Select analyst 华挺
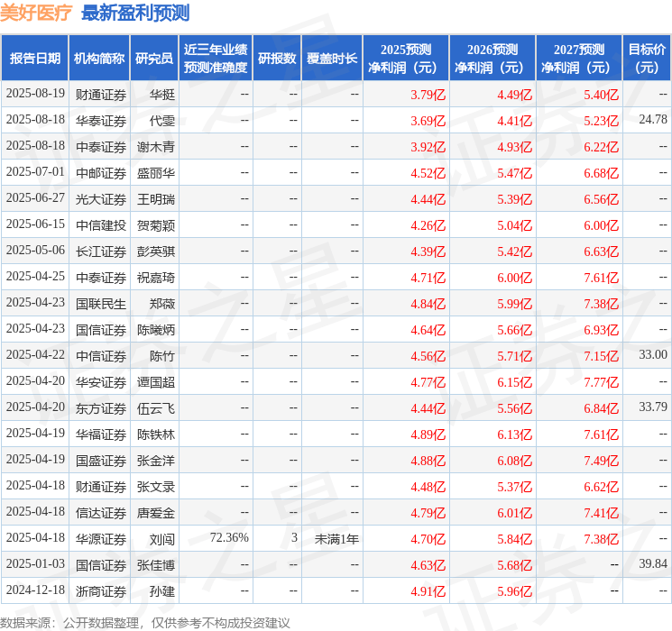 point(162,95)
